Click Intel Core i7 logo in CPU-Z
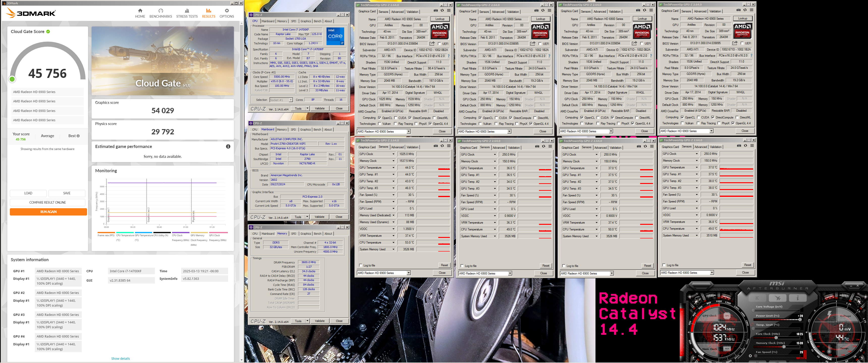 pyautogui.click(x=335, y=36)
